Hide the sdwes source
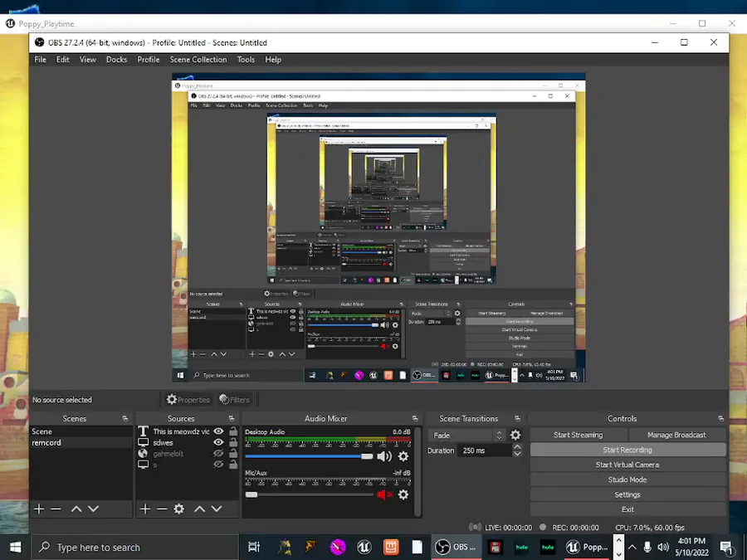 tap(218, 442)
